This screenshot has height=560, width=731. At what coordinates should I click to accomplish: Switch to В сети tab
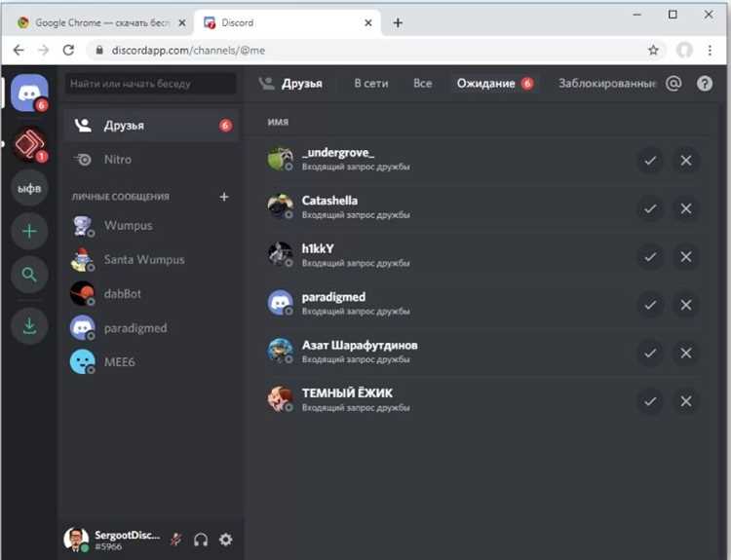point(371,84)
